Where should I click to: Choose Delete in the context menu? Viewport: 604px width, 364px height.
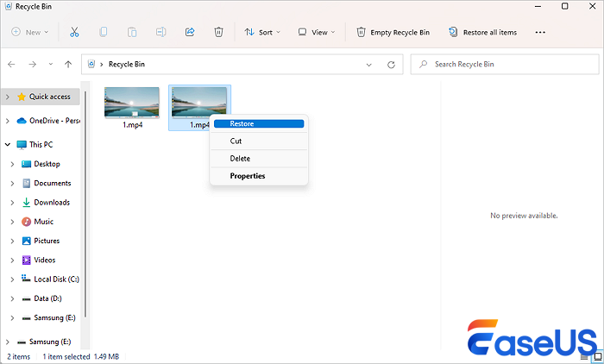(x=240, y=159)
